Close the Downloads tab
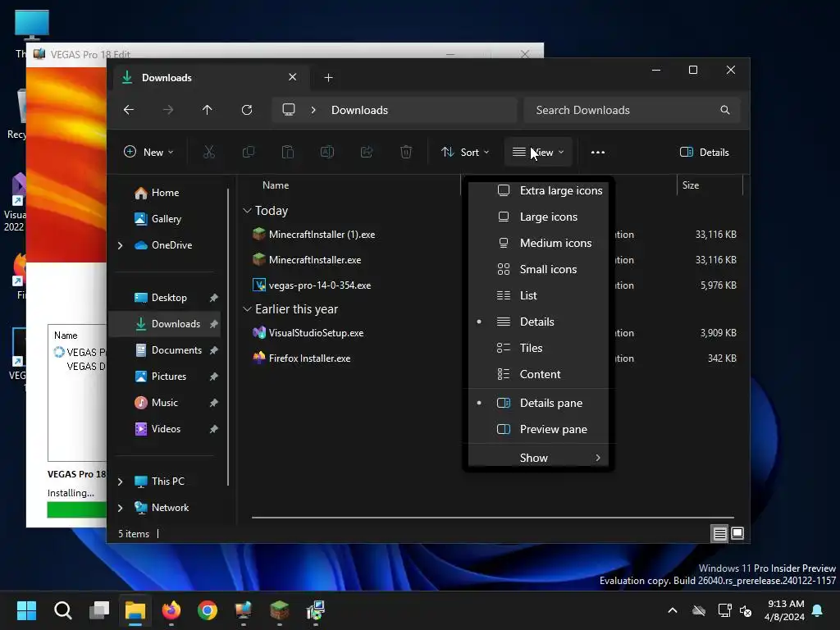Screen dimensions: 840x630 pyautogui.click(x=293, y=77)
